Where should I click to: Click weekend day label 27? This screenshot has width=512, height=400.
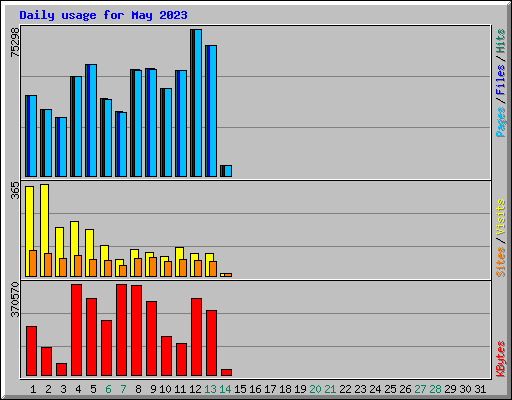420,389
